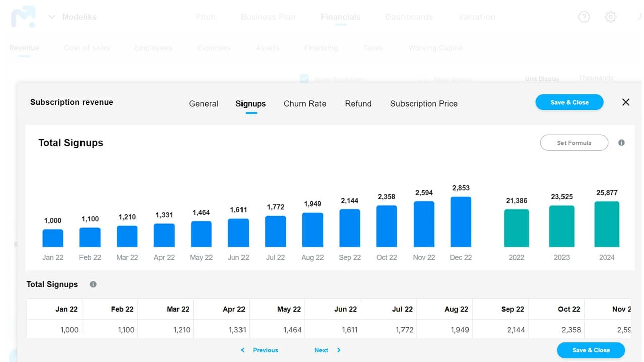Screen dimensions: 644x362
Task: Click the Aug 22 table cell 1,949
Action: click(445, 330)
